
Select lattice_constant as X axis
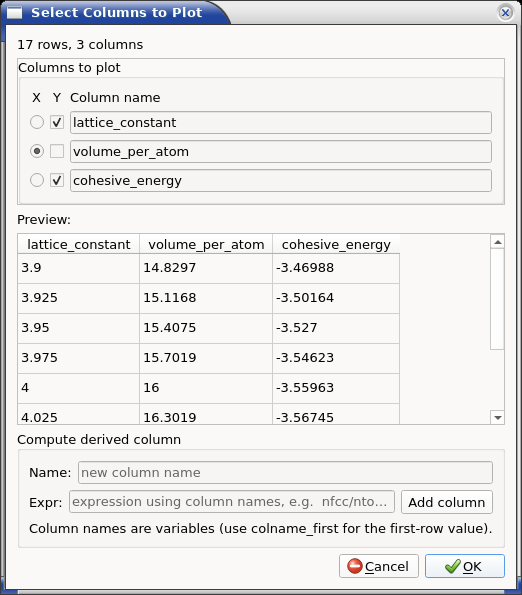click(37, 122)
